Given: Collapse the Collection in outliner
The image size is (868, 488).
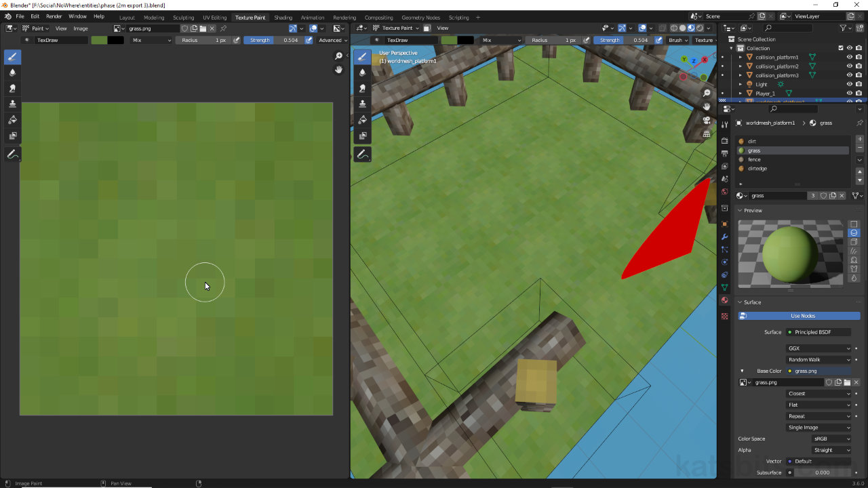Looking at the screenshot, I should click(732, 48).
